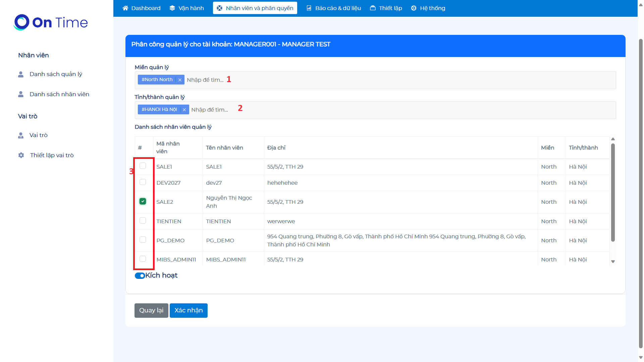Click the Thiết lập vai trò cog icon
The image size is (644, 362).
pos(21,155)
